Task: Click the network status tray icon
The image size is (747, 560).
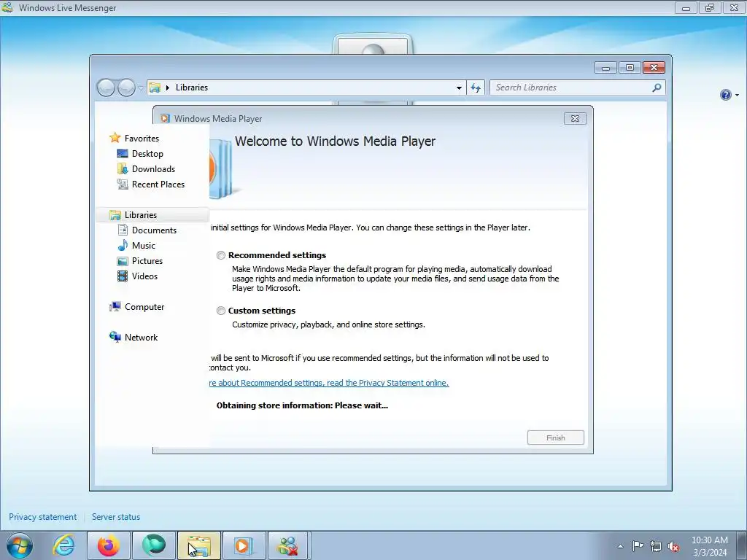Action: (656, 546)
